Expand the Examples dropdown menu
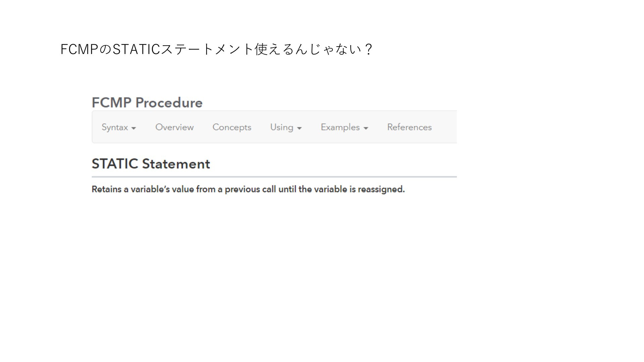This screenshot has height=362, width=644. (x=344, y=127)
